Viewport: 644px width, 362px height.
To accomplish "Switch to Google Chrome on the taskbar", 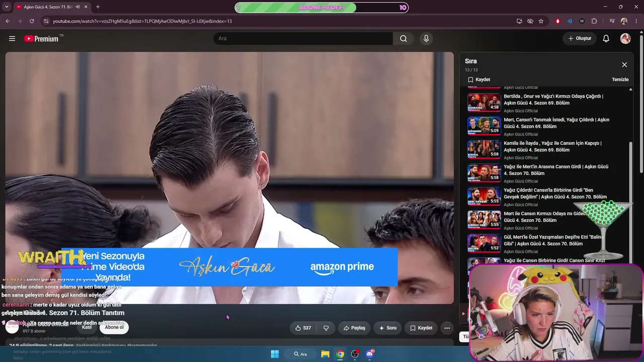I will (x=341, y=354).
